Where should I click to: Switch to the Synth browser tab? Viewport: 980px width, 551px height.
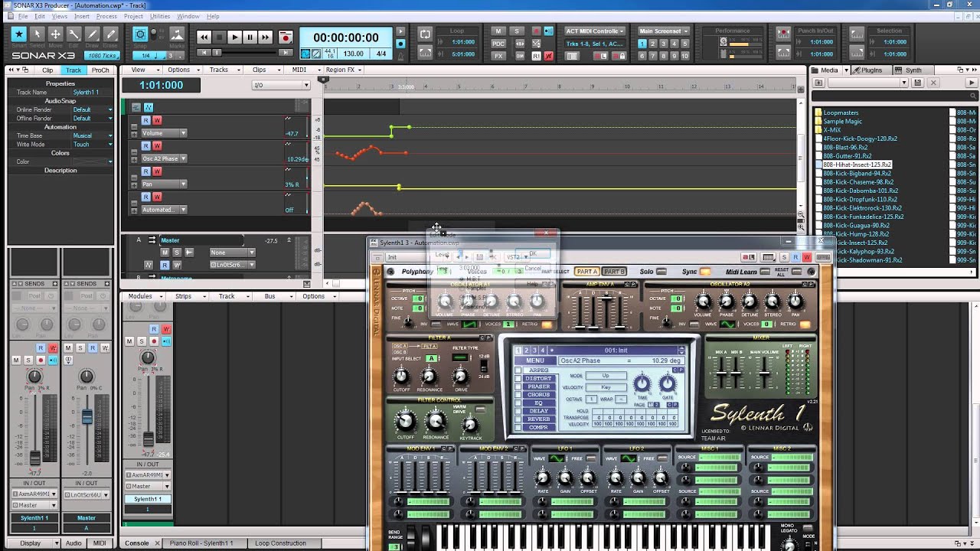coord(913,70)
